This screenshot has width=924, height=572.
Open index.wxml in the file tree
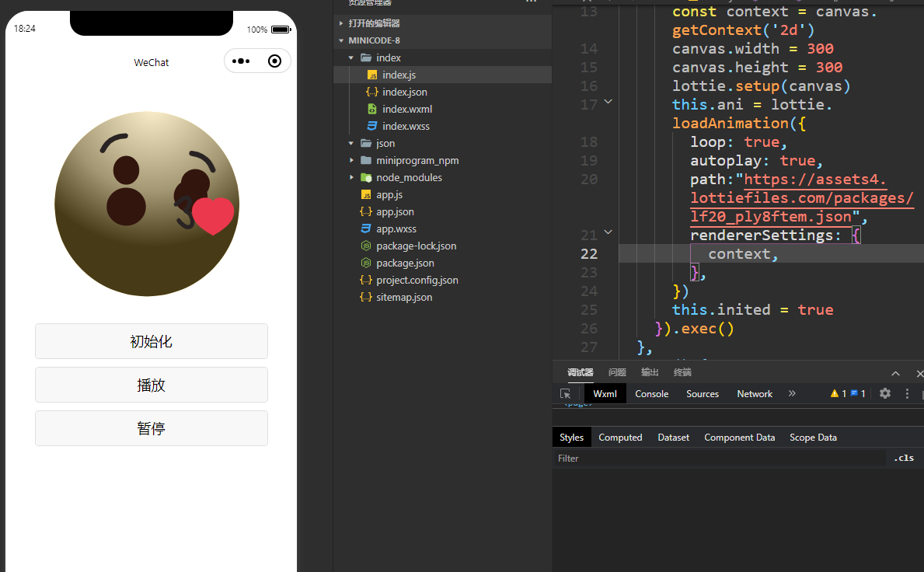(x=406, y=109)
